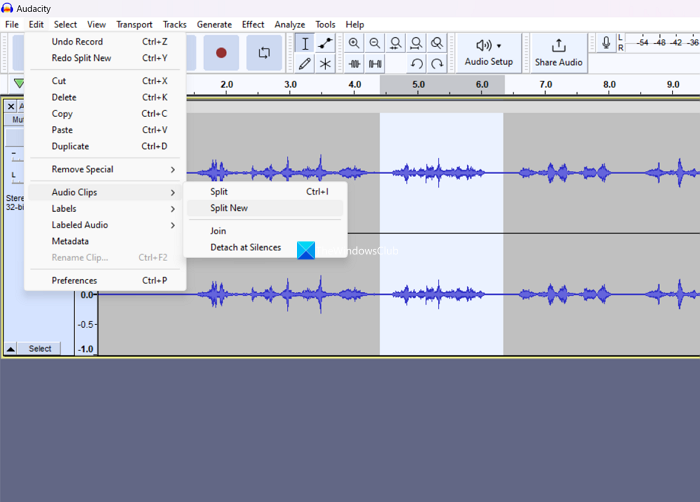This screenshot has width=700, height=502.
Task: Click the Zoom In magnifier
Action: [x=354, y=44]
